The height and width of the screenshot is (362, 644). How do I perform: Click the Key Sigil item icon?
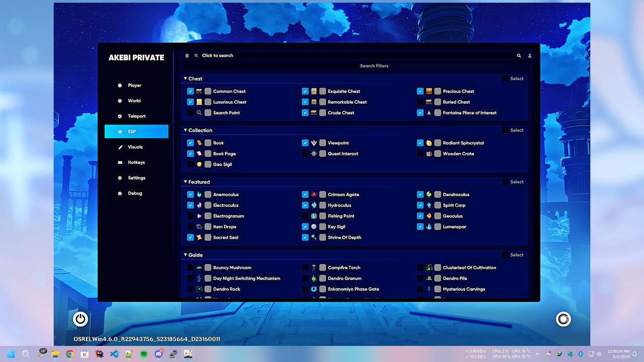[x=314, y=227]
